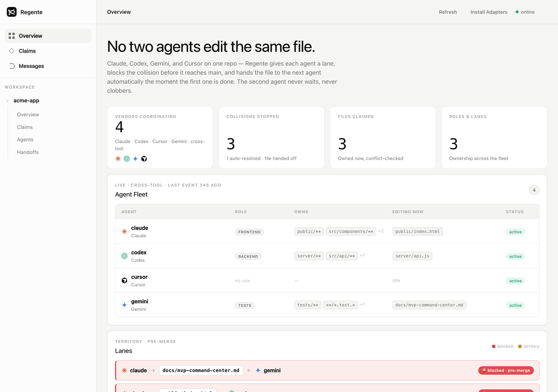The width and height of the screenshot is (558, 392).
Task: Click the tests/** ownership chip
Action: [308, 305]
